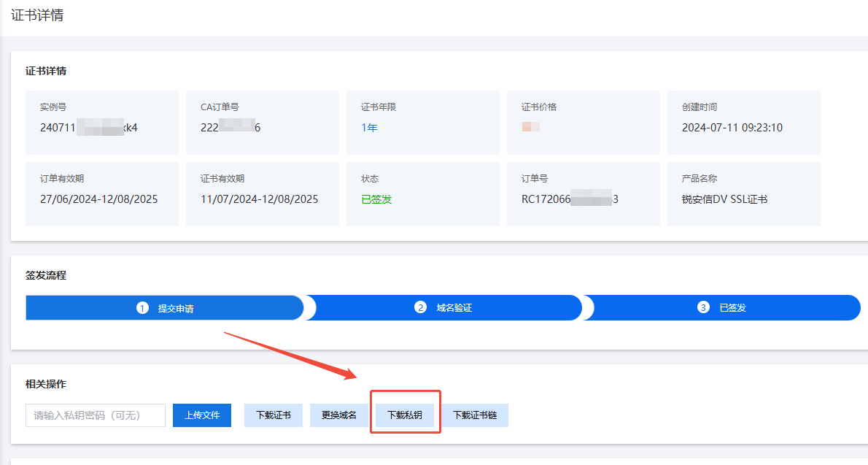Click the 订单号 value starting with RC172066
This screenshot has width=868, height=465.
[x=570, y=199]
